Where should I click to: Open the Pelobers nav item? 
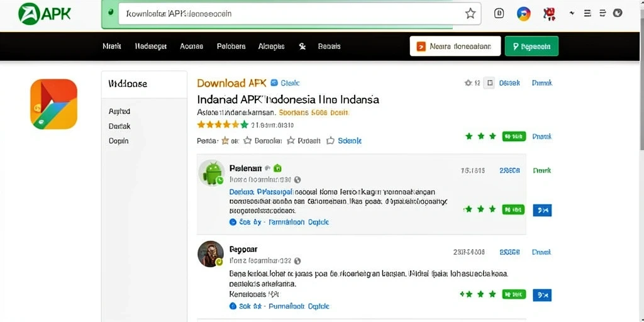[231, 47]
